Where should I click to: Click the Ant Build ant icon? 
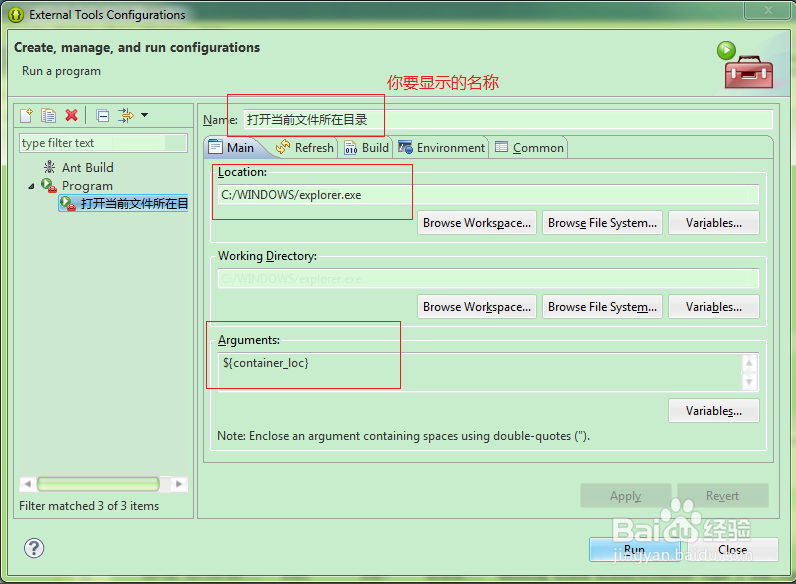49,167
